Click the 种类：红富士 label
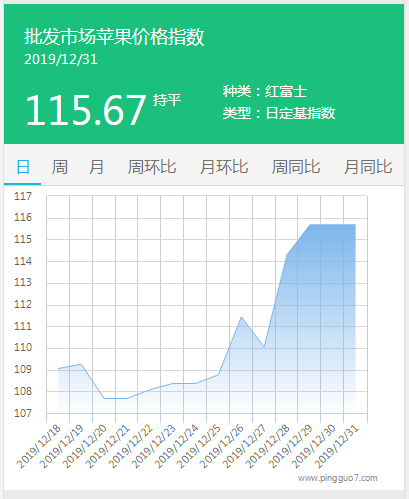This screenshot has height=499, width=409. 265,91
